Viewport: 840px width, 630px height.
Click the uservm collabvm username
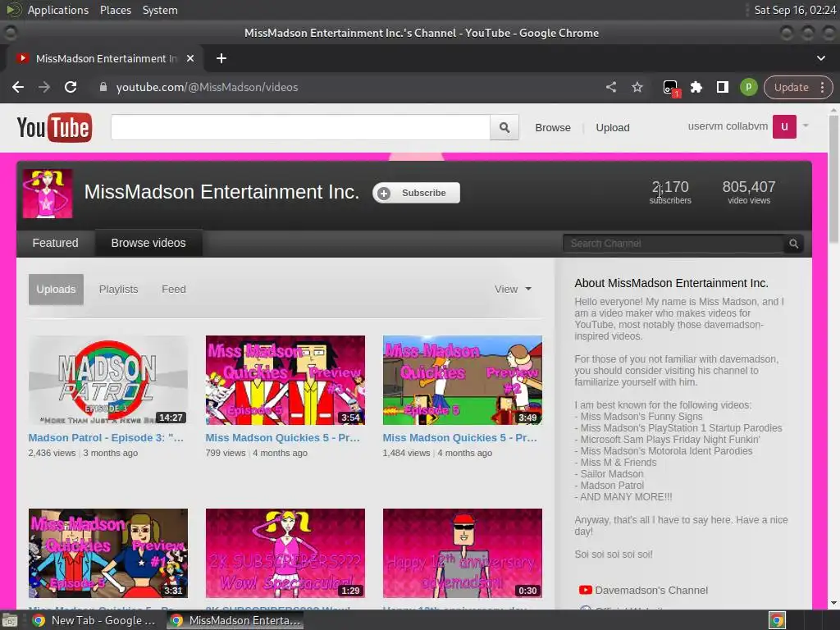[x=728, y=126]
